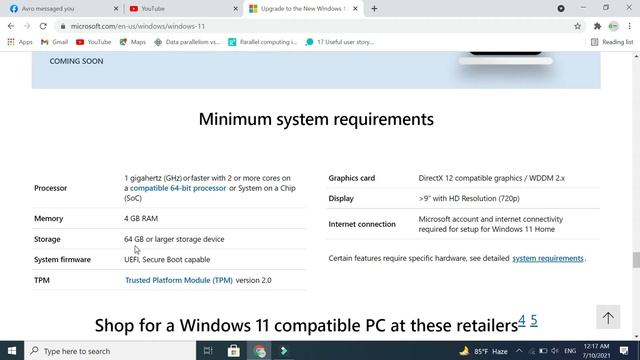Click the Minimum system requirements heading
The image size is (640, 360).
[316, 119]
